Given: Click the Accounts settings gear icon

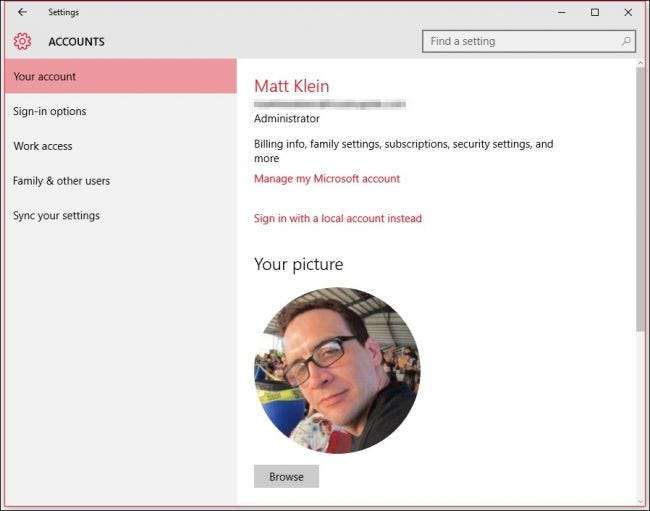Looking at the screenshot, I should click(x=22, y=41).
